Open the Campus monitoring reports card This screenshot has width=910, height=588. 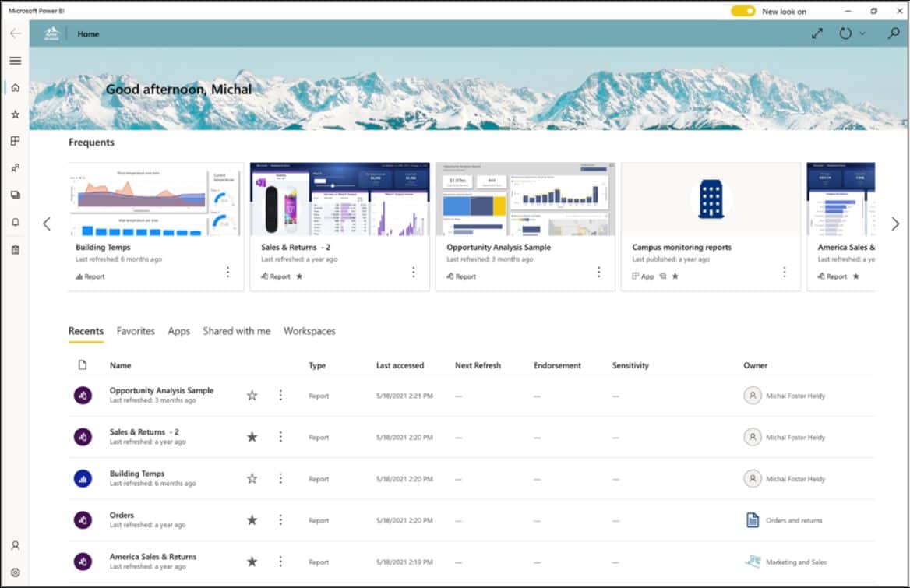(x=711, y=226)
